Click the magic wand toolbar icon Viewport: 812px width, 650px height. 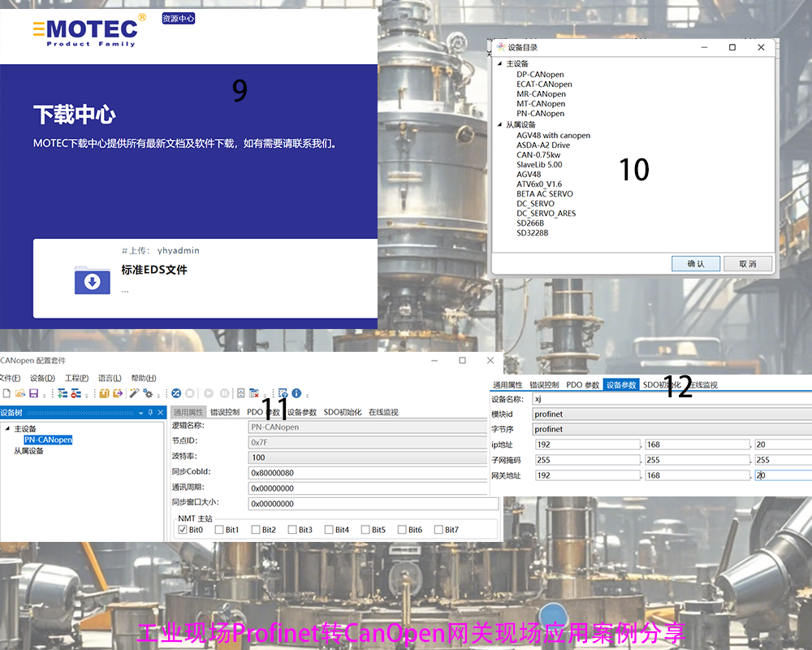coord(134,393)
